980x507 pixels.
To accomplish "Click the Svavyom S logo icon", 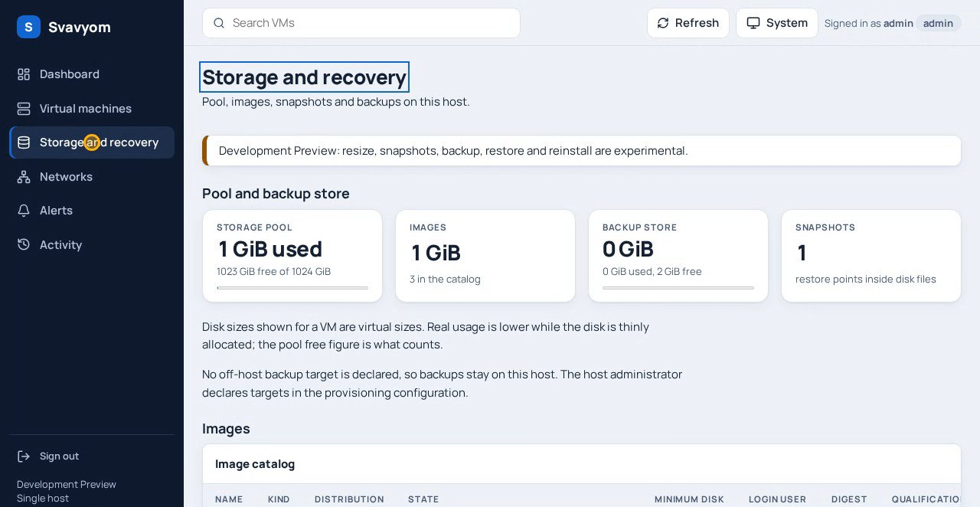I will [x=28, y=27].
